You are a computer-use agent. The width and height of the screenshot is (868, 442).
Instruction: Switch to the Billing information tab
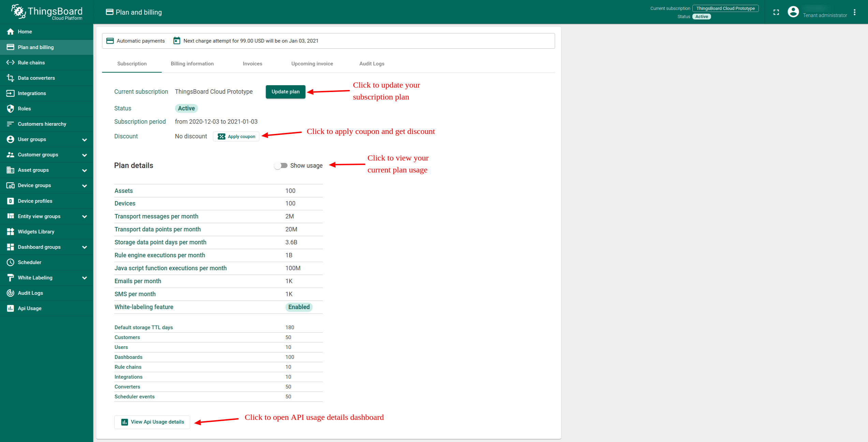coord(192,63)
